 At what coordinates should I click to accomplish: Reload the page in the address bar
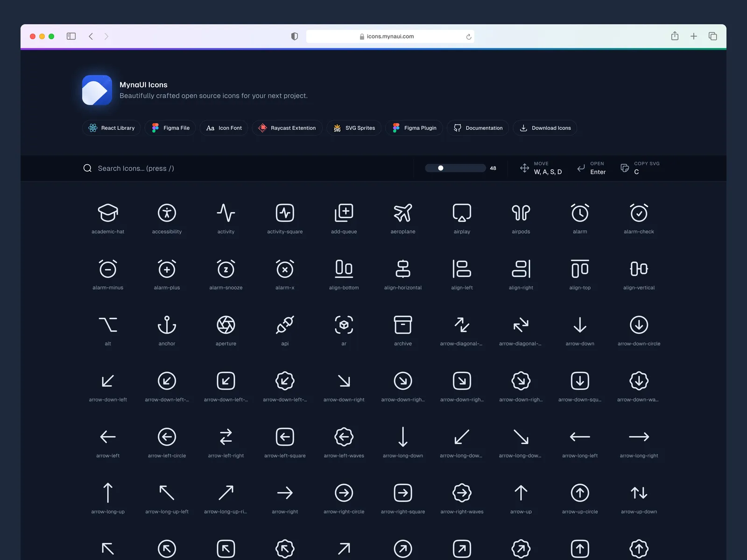[468, 37]
